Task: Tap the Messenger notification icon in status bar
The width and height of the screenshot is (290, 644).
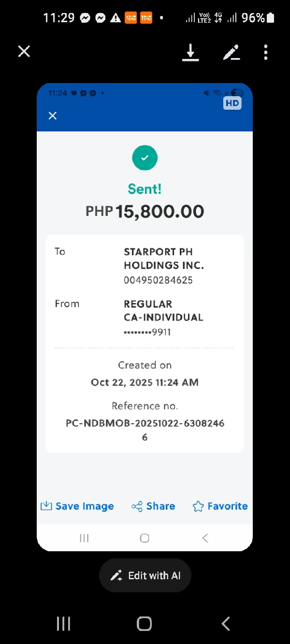Action: pyautogui.click(x=85, y=18)
